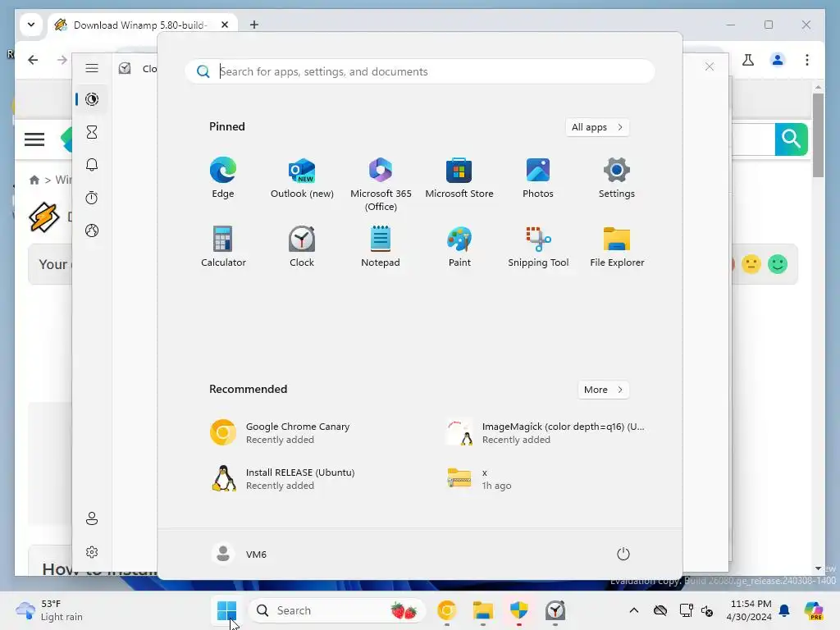
Task: Open the website hamburger menu
Action: click(34, 139)
